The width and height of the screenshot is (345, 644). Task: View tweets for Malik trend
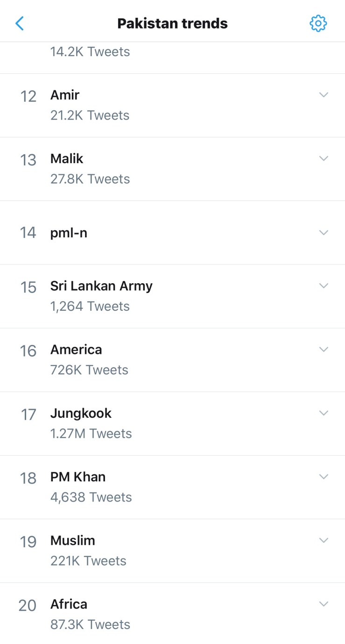[67, 159]
